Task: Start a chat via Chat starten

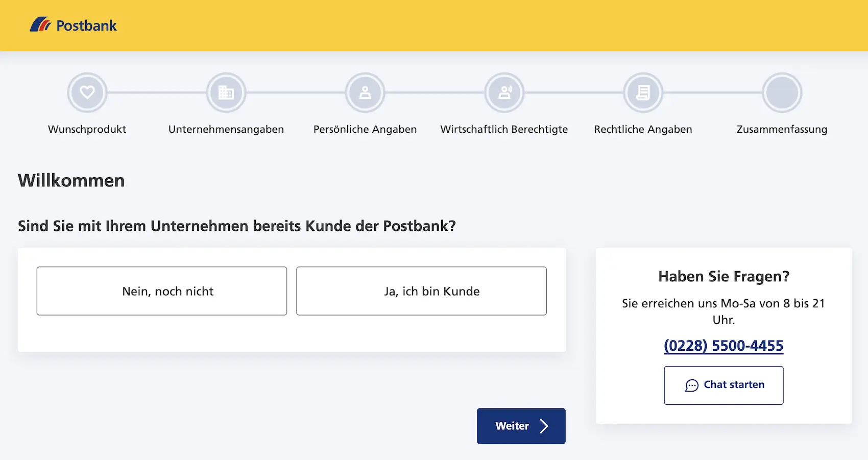Action: (724, 385)
